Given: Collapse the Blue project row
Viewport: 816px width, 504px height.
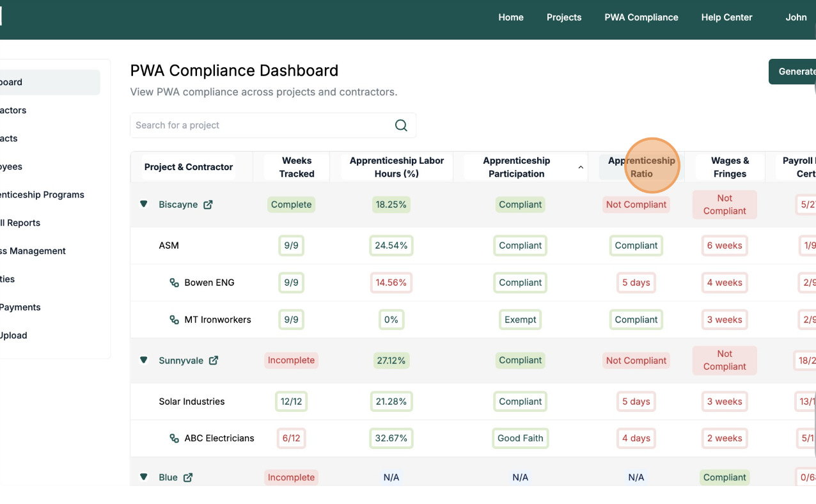Looking at the screenshot, I should coord(144,477).
